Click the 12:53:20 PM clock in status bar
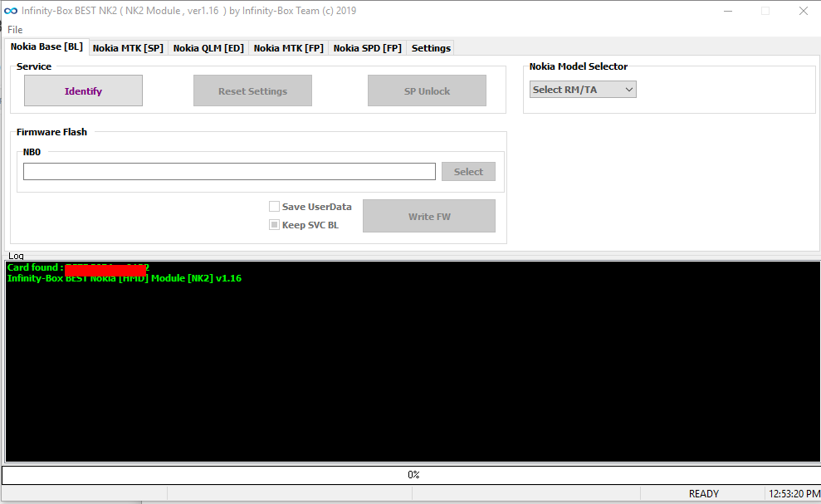Screen dimensions: 821x504 [x=794, y=493]
